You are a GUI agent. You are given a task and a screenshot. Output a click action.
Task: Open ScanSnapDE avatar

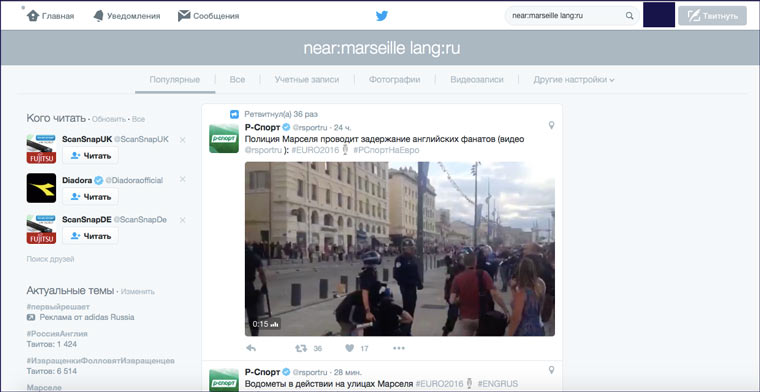pyautogui.click(x=41, y=229)
